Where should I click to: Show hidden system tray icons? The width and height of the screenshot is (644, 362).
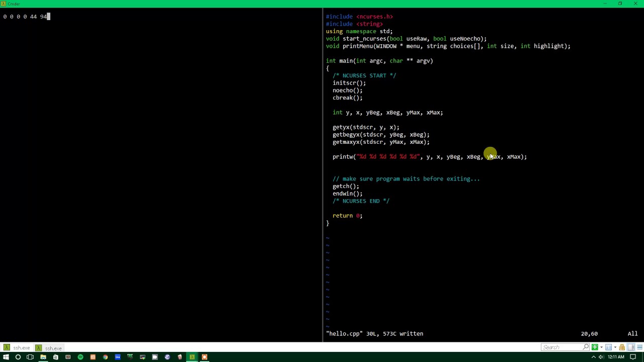(593, 357)
